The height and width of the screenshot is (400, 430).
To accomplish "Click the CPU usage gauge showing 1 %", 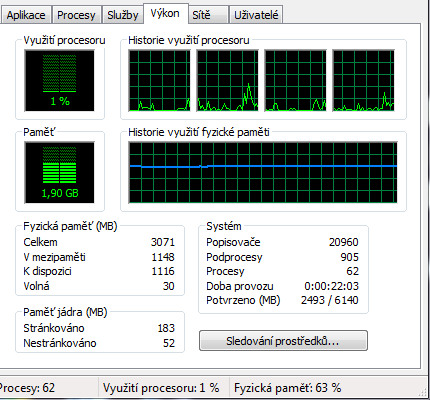I will [60, 80].
